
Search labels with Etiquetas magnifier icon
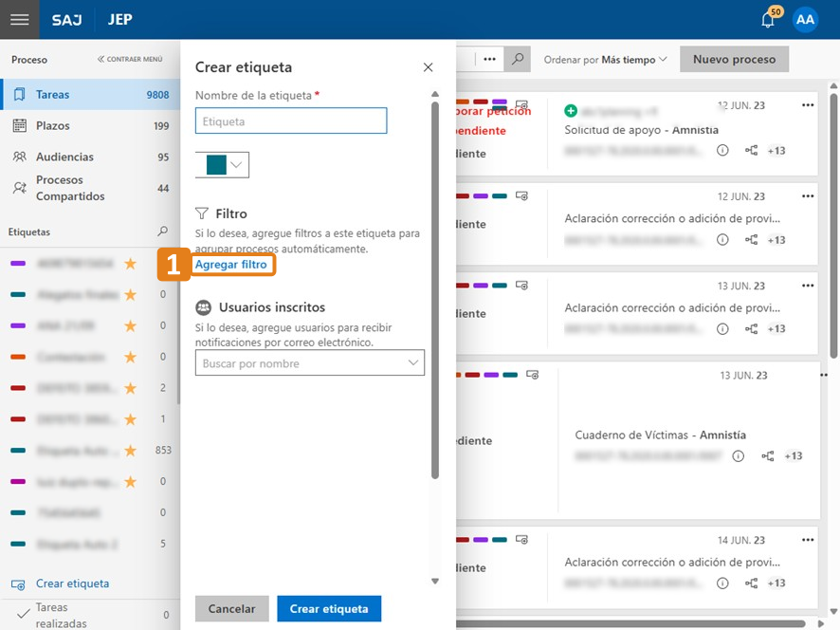click(162, 232)
